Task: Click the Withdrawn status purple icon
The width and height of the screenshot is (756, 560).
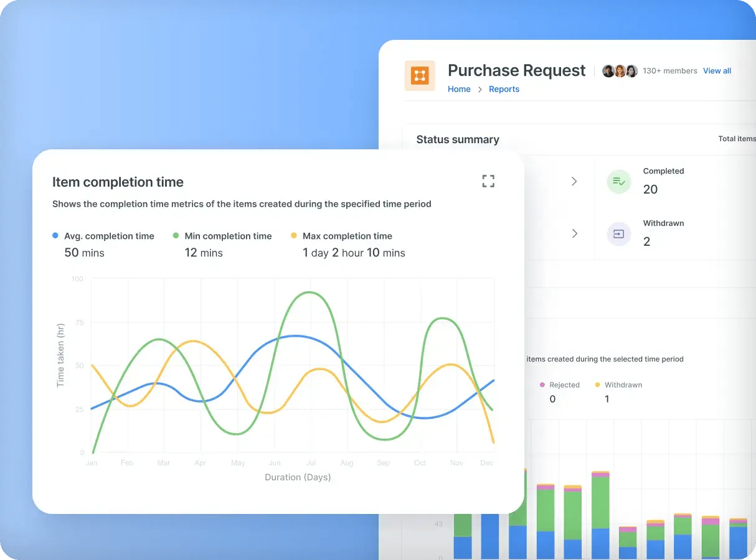Action: (618, 234)
